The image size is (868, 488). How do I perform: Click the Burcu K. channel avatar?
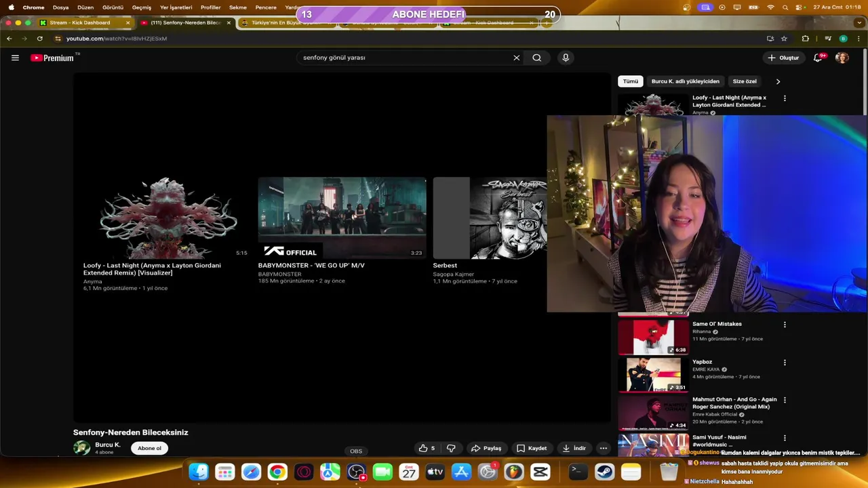(x=82, y=448)
